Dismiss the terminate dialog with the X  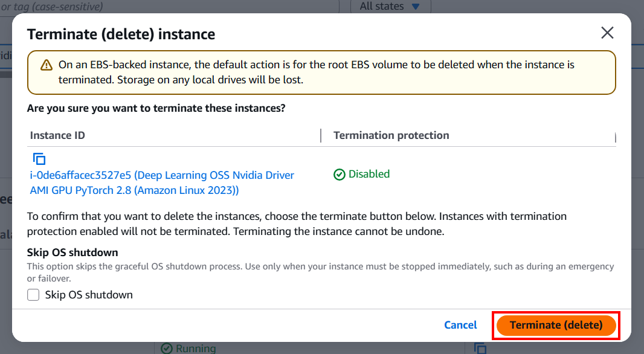pos(607,33)
